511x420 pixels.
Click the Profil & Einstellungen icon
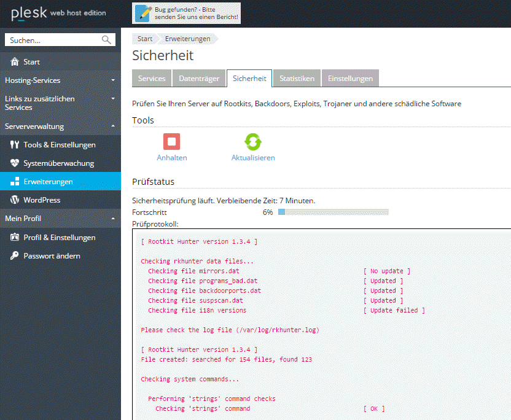[x=15, y=237]
